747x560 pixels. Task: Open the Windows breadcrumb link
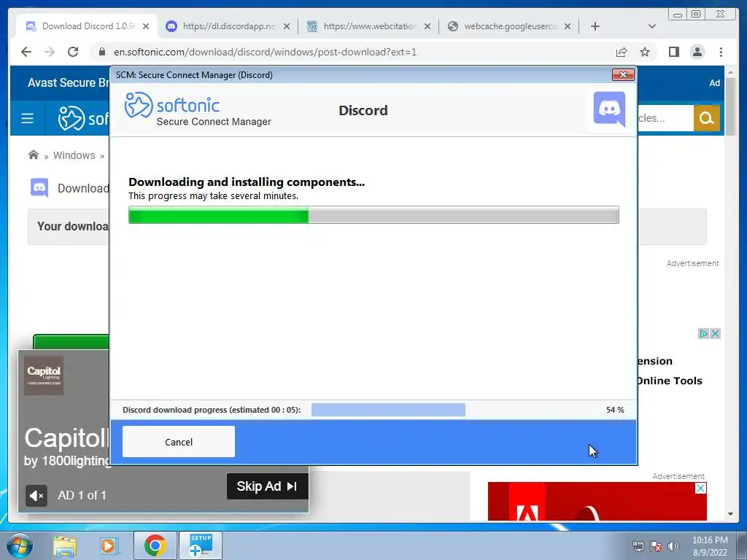click(74, 155)
